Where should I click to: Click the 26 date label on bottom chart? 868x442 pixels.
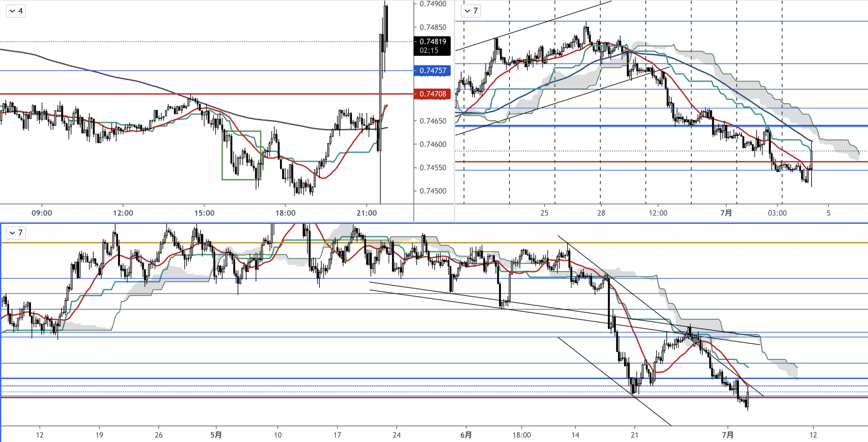158,435
